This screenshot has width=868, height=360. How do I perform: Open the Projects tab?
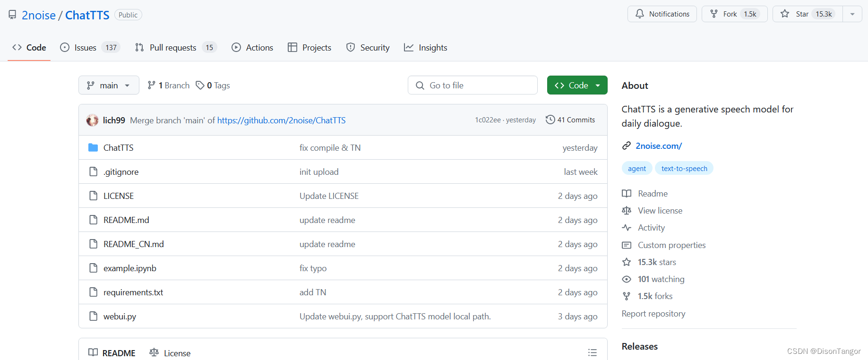point(309,48)
